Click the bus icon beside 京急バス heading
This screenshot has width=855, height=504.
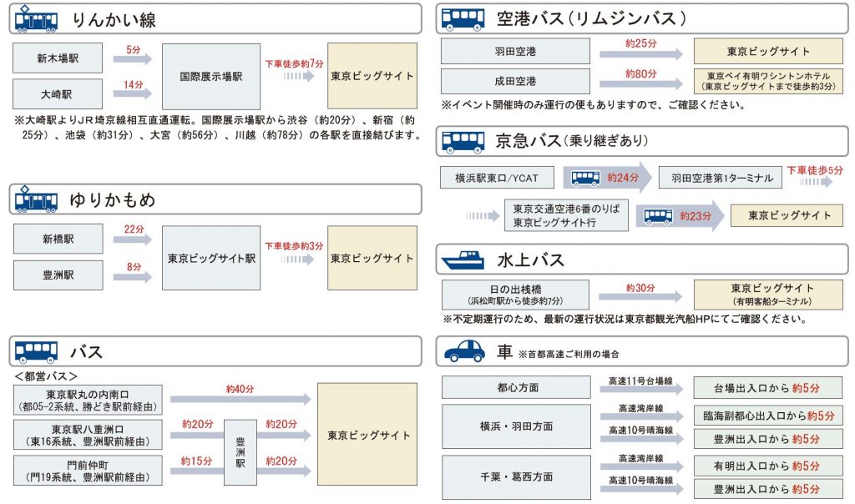coord(463,141)
